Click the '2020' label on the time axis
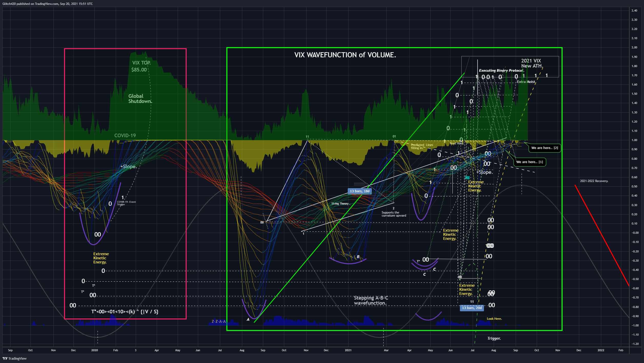Image resolution: width=644 pixels, height=363 pixels. [94, 350]
